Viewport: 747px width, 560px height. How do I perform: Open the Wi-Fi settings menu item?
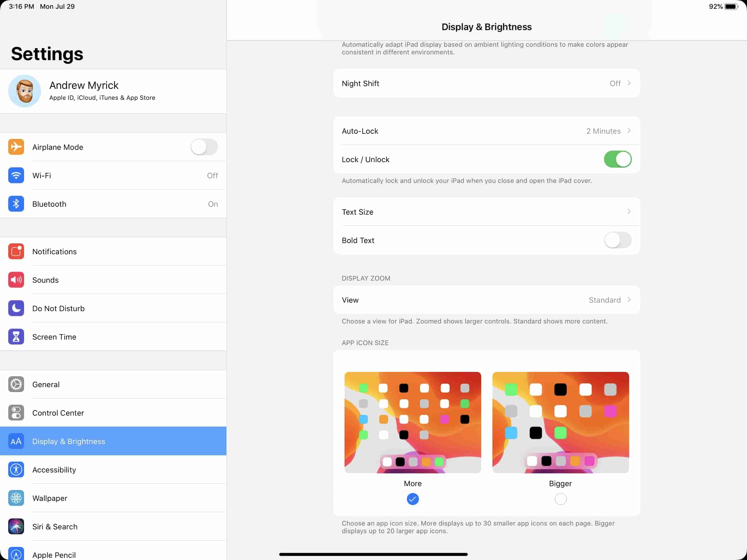(113, 175)
